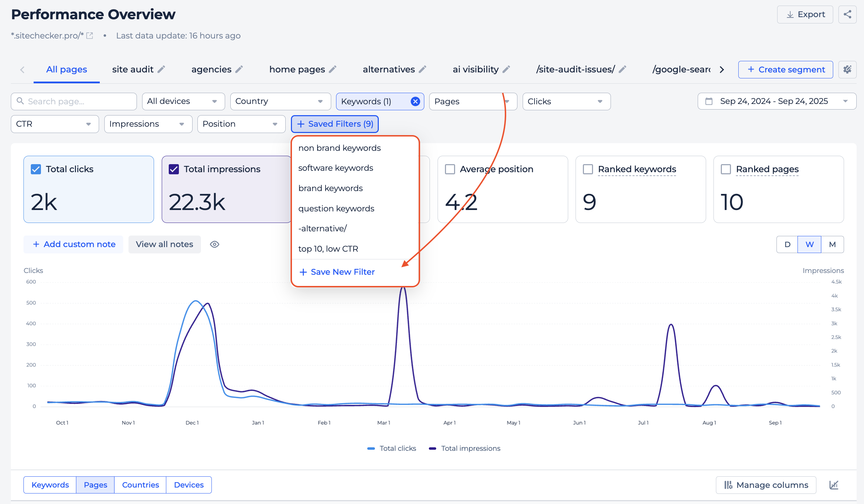The width and height of the screenshot is (864, 504).
Task: Uncheck the Total clicks checkbox
Action: point(36,169)
